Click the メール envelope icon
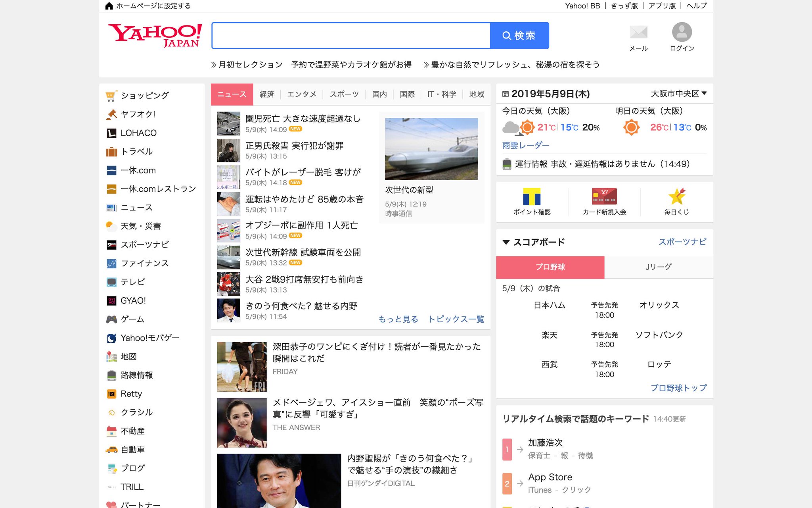This screenshot has width=812, height=508. tap(638, 32)
